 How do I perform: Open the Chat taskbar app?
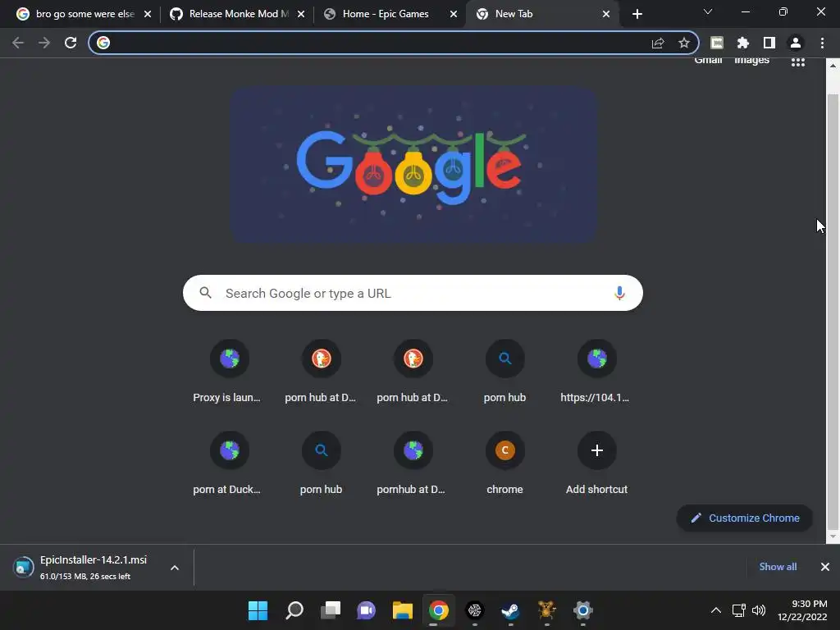pyautogui.click(x=367, y=610)
